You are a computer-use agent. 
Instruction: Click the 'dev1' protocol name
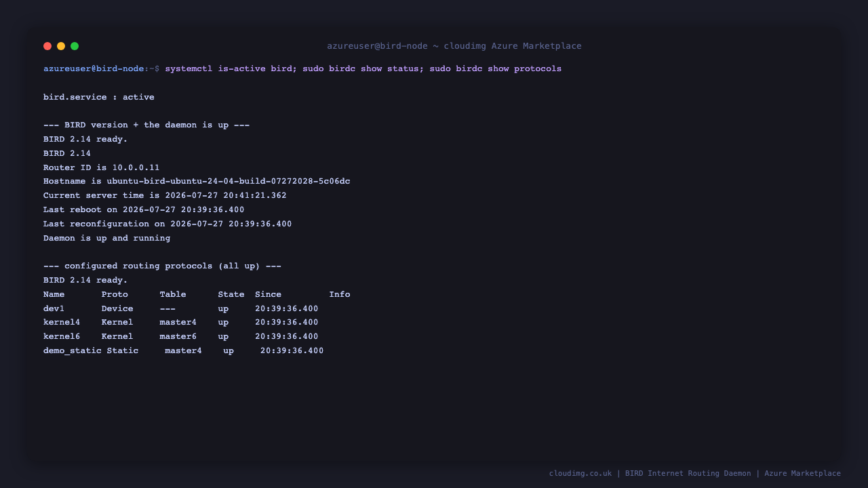[54, 309]
